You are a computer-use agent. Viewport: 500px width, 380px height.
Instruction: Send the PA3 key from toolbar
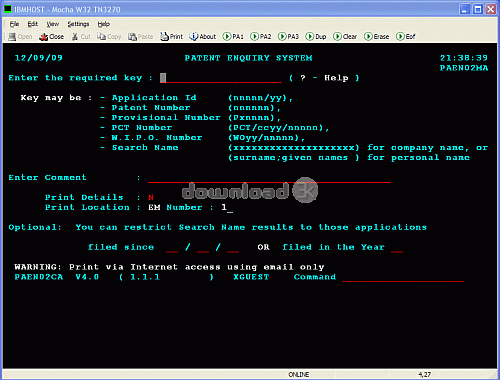click(x=288, y=37)
